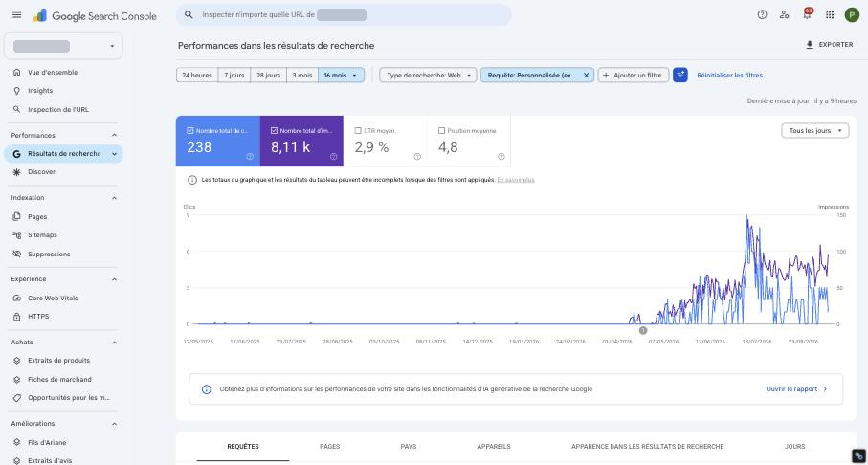Open Type de recherche: Web dropdown
Viewport: 868px width, 465px height.
click(x=428, y=76)
